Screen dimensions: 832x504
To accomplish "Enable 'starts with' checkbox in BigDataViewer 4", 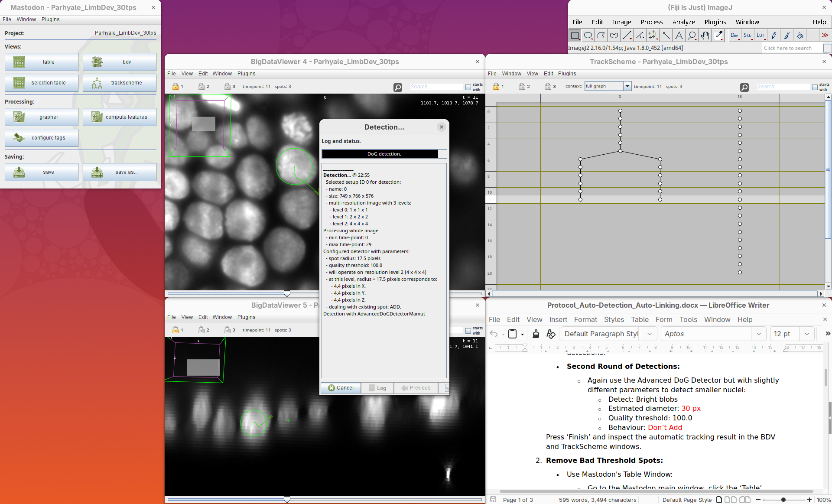I will pos(468,87).
